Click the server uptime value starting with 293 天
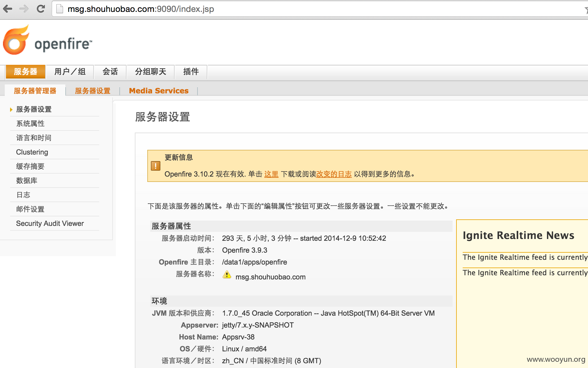This screenshot has height=368, width=588. tap(304, 238)
